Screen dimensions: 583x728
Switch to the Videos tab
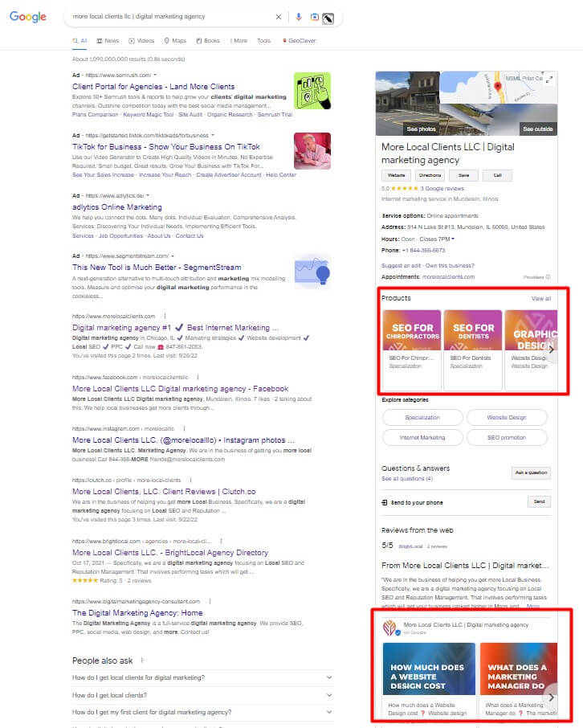click(141, 41)
